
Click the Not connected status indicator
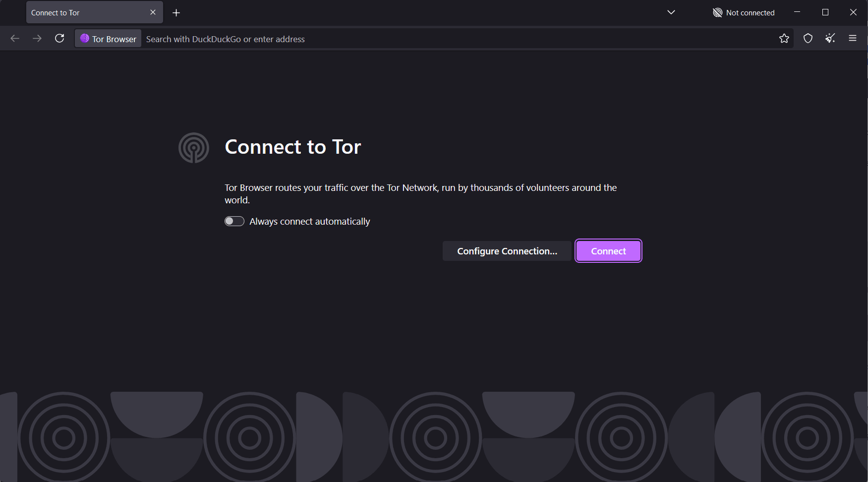[744, 13]
